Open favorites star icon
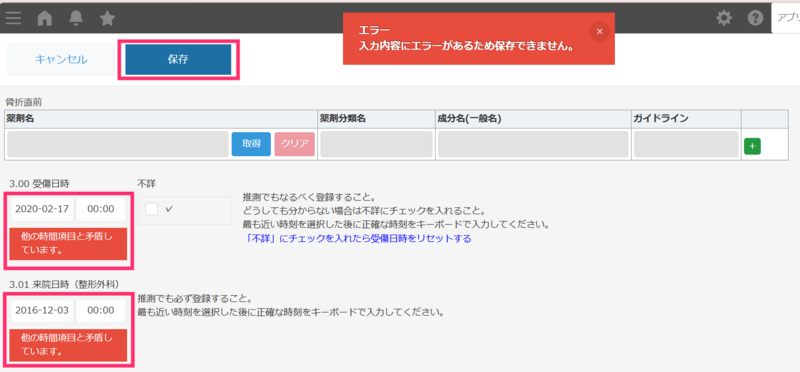The width and height of the screenshot is (800, 372). (107, 18)
